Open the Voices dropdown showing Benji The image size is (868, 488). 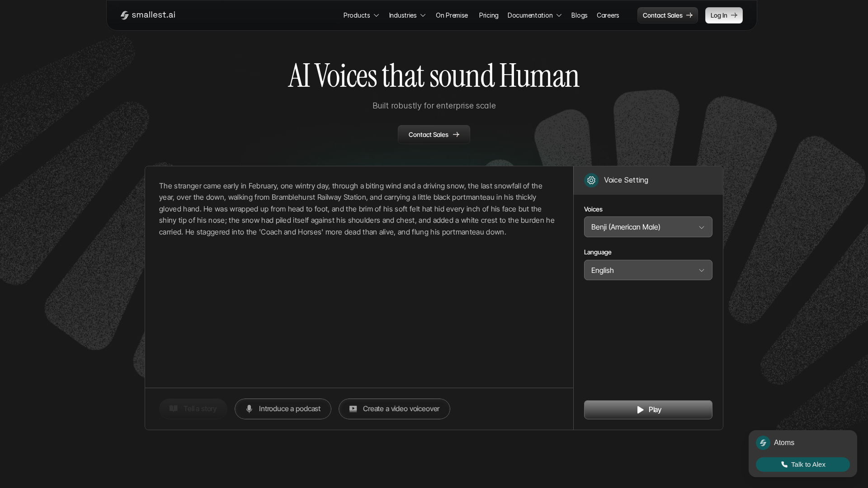[647, 227]
